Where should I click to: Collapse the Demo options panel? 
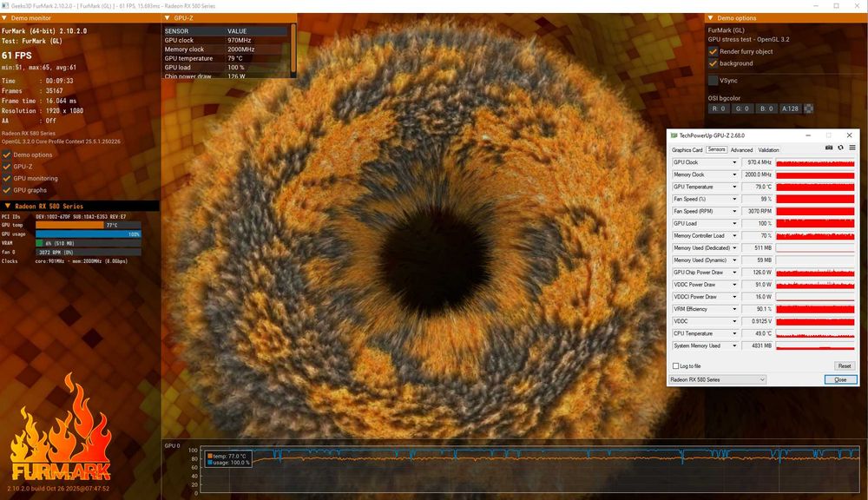point(711,17)
